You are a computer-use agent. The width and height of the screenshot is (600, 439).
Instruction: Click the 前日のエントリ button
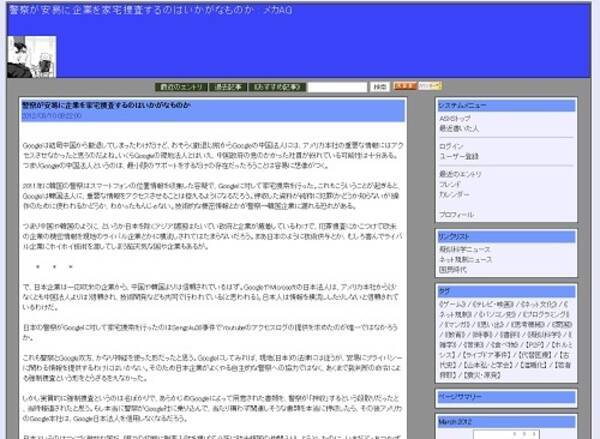(182, 87)
